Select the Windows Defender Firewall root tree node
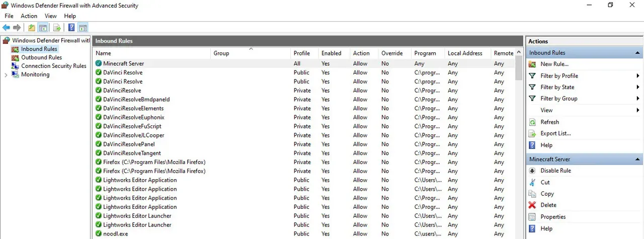This screenshot has width=644, height=239. click(x=46, y=40)
